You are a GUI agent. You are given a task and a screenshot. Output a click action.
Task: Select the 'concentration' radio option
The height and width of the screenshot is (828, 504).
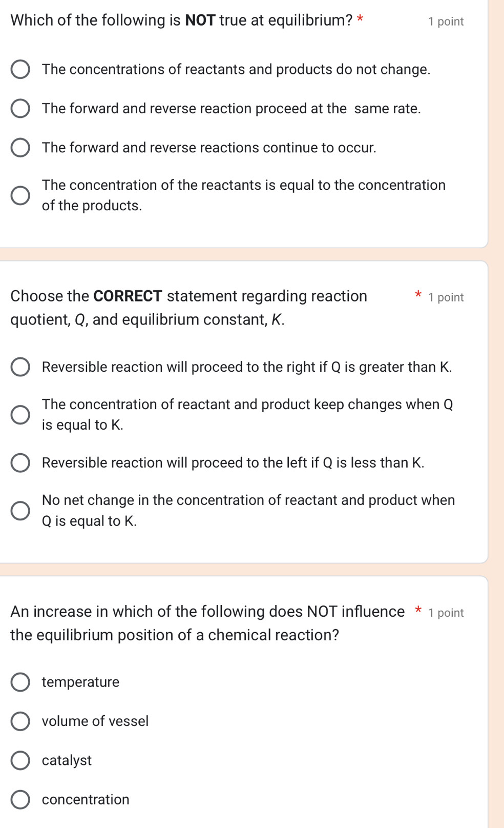[x=20, y=799]
